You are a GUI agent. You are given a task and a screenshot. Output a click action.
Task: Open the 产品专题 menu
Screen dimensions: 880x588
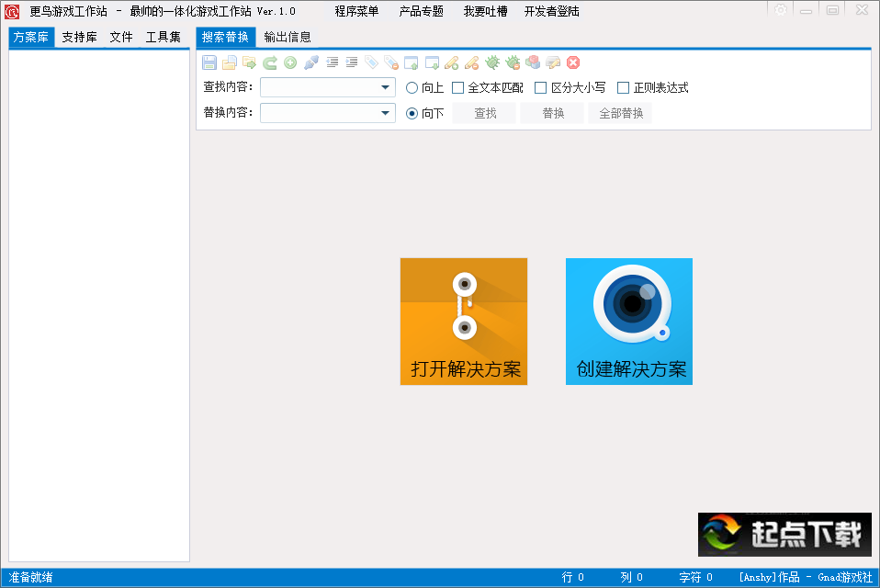421,11
